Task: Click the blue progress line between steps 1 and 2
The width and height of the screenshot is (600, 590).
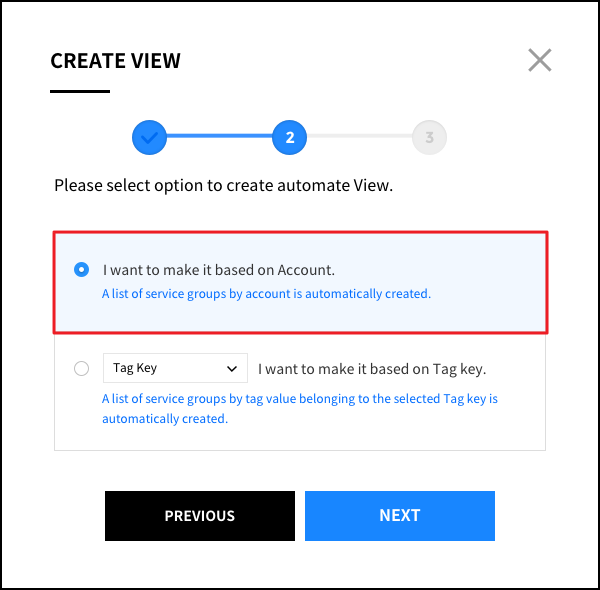Action: tap(219, 137)
